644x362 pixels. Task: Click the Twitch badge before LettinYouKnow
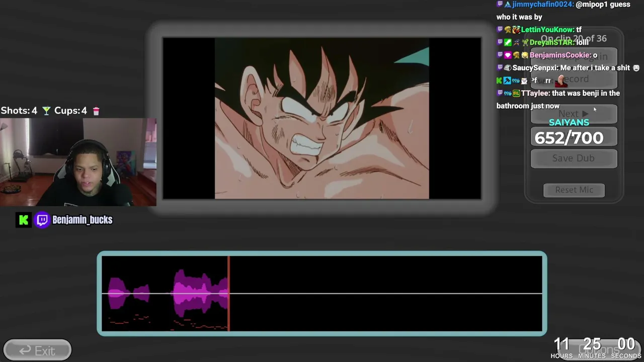500,30
